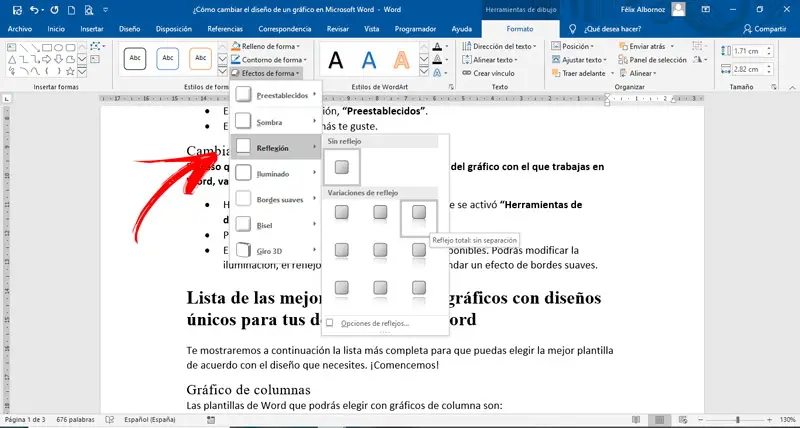Select 'Reflejo total: sin separación' reflection variation
800x428 pixels.
click(x=419, y=218)
